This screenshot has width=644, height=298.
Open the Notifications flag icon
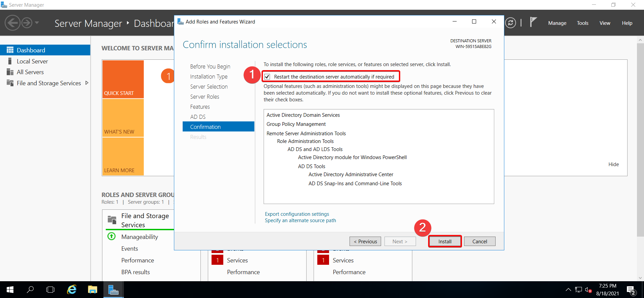pos(533,22)
